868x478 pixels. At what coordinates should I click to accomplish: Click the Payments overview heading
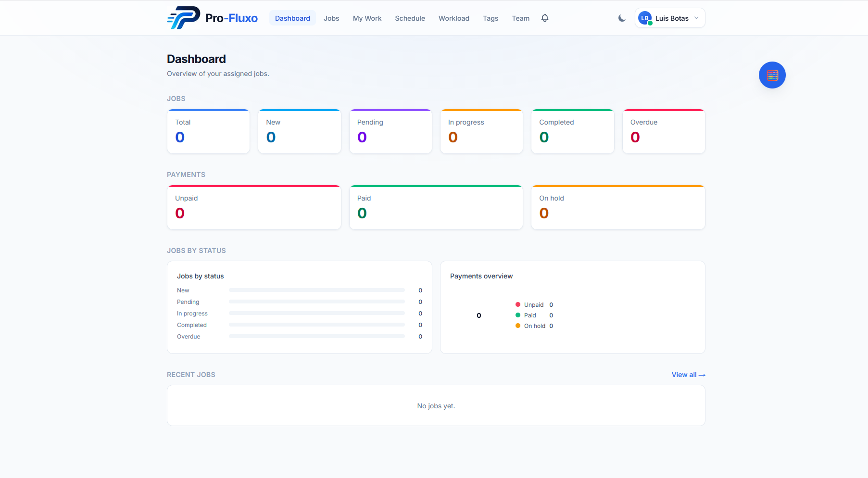481,276
